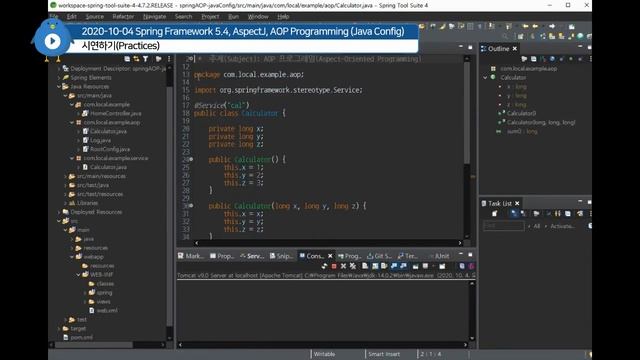Open Outline view menu dots
The image size is (640, 360).
point(590,59)
